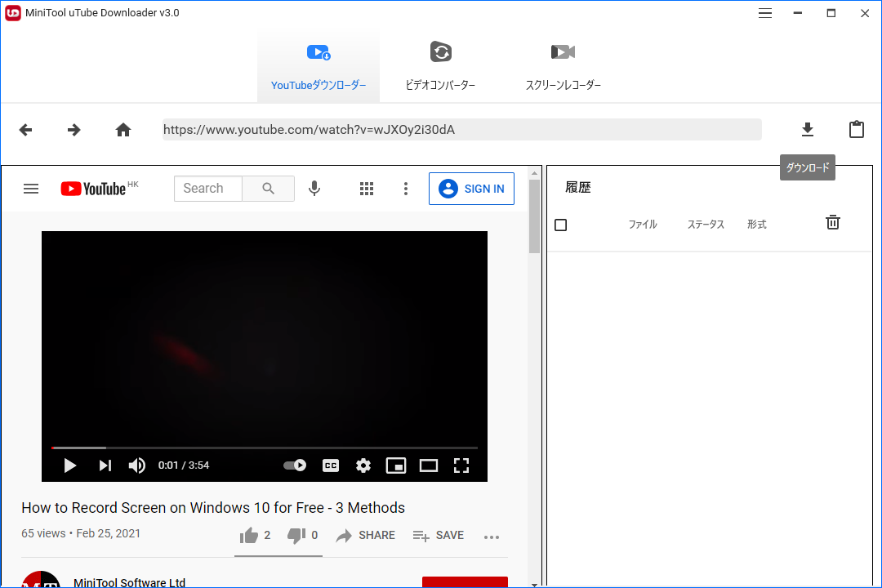Screen dimensions: 882x588
Task: Click the scrollbar up arrow
Action: (x=534, y=173)
